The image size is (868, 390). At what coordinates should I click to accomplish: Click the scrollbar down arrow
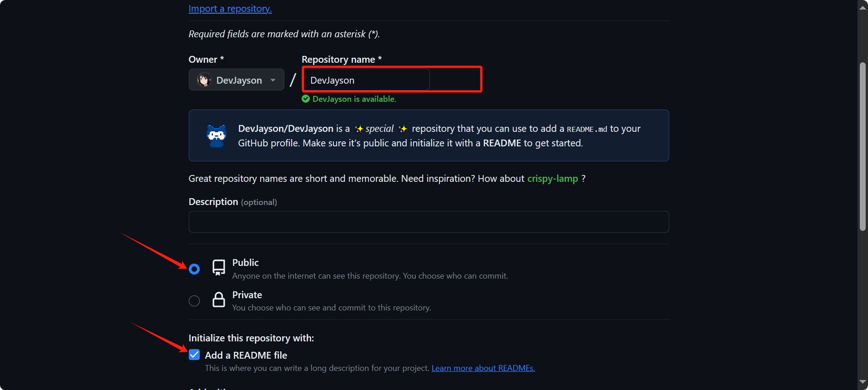coord(863,382)
